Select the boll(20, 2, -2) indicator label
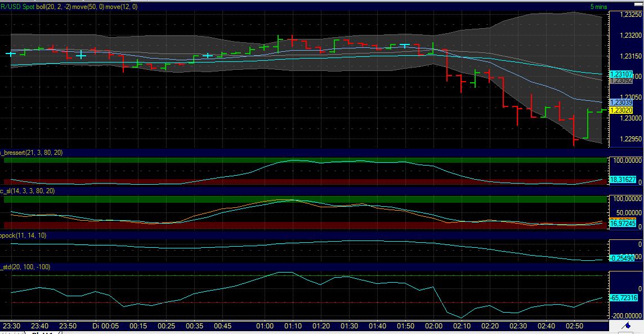 [53, 7]
